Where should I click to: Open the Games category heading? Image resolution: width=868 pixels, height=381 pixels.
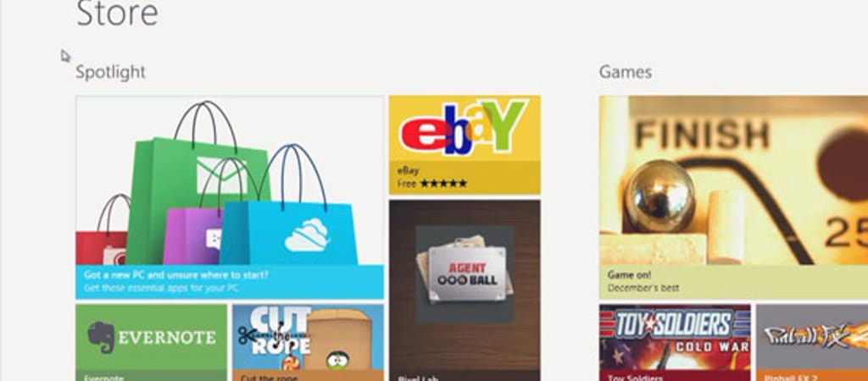[625, 72]
